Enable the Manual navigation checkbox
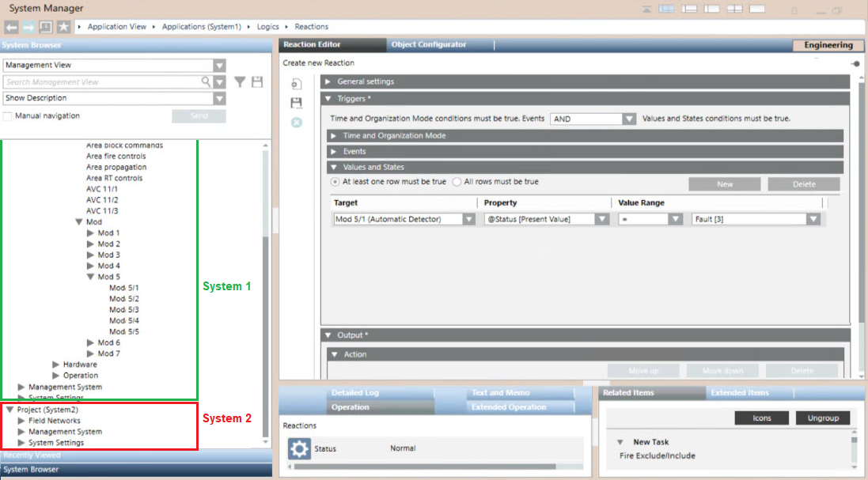 tap(10, 114)
